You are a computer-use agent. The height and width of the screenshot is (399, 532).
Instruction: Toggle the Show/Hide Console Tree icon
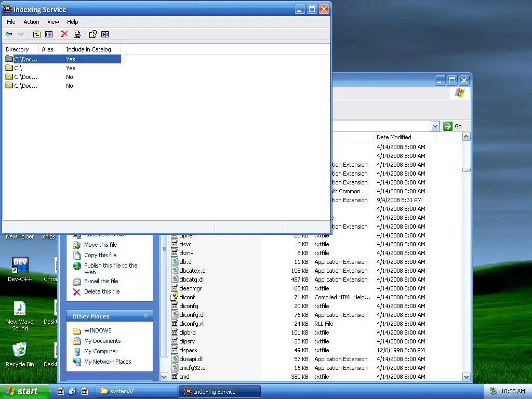coord(49,34)
